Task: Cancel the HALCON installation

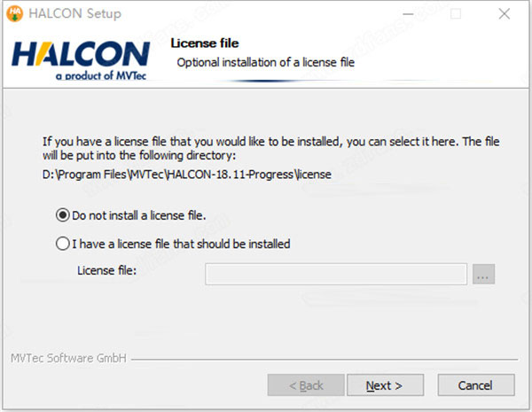Action: tap(476, 385)
